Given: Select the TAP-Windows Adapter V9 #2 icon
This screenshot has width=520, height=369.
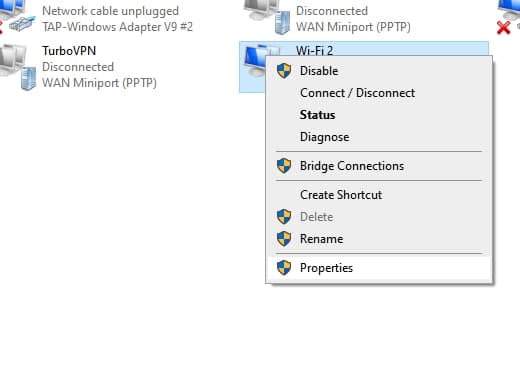Looking at the screenshot, I should pos(17,17).
